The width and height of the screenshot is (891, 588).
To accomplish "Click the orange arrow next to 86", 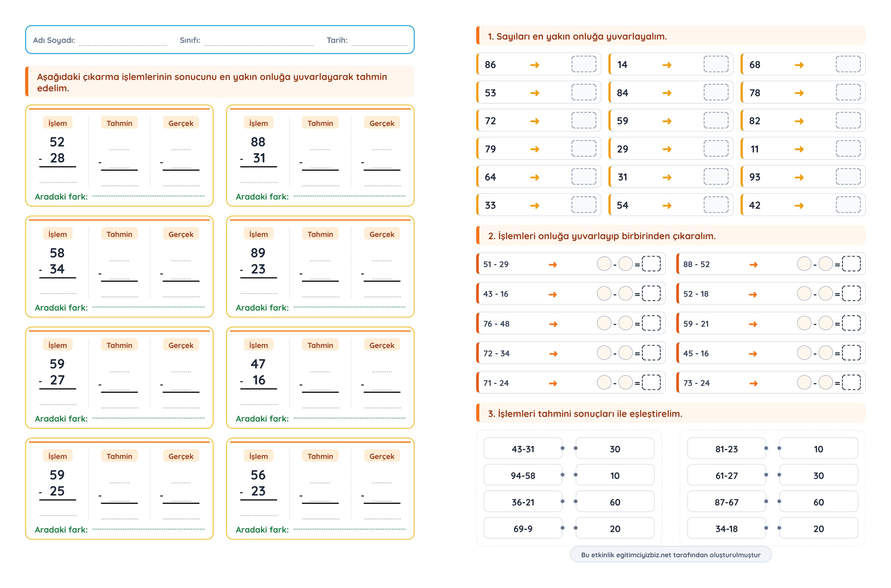I will 534,65.
